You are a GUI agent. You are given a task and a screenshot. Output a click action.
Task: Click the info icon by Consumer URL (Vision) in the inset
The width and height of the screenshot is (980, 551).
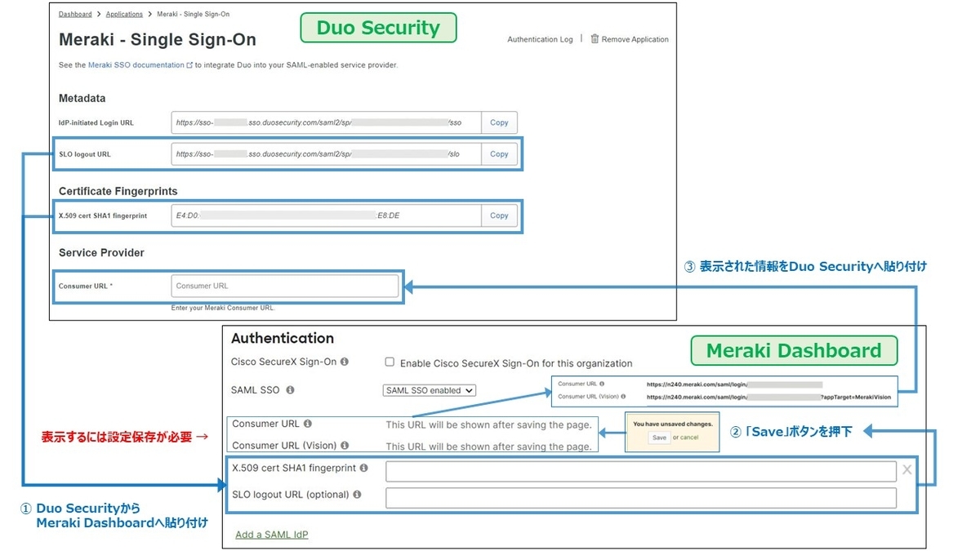pos(623,397)
